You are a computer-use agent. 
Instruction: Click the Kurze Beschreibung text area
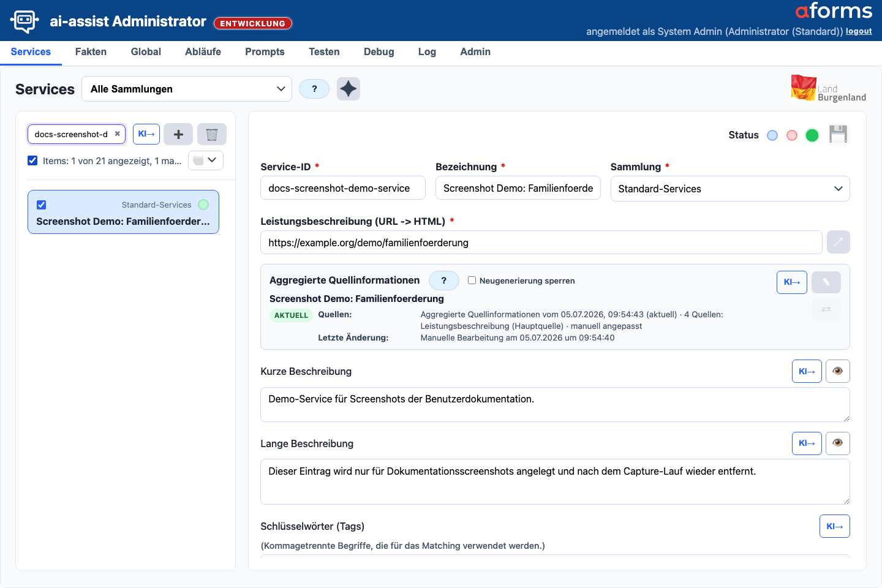[x=555, y=404]
